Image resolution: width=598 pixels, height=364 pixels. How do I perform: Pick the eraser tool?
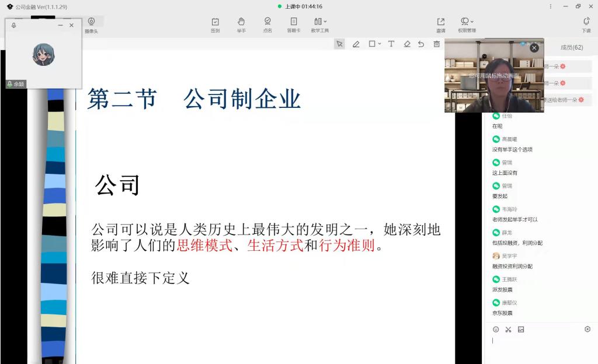[407, 44]
